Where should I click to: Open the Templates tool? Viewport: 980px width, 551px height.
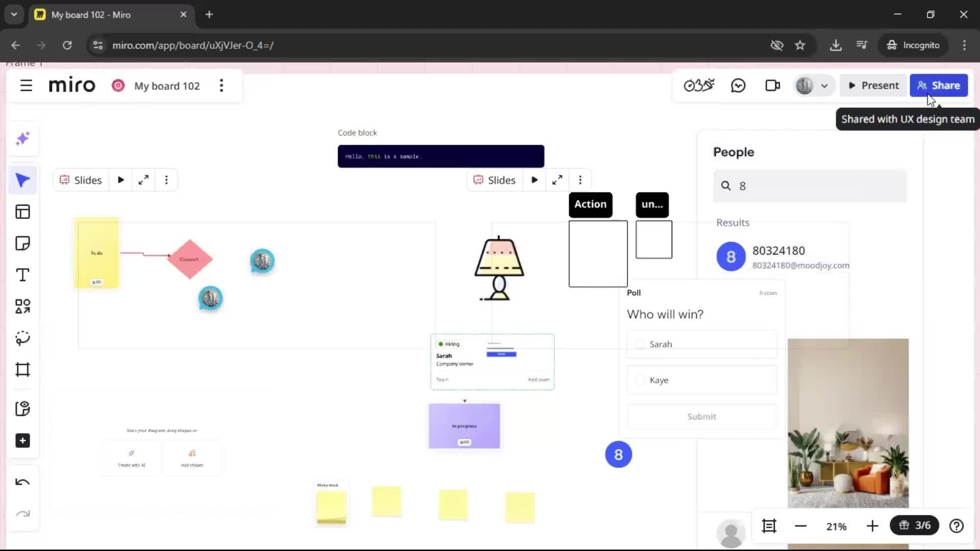[x=22, y=212]
